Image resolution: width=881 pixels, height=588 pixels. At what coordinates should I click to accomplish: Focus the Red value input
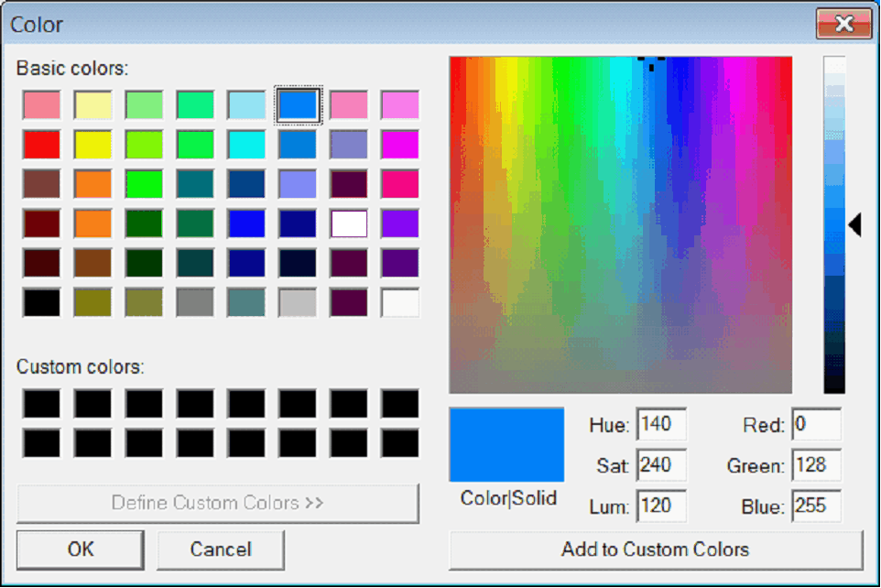[x=816, y=424]
